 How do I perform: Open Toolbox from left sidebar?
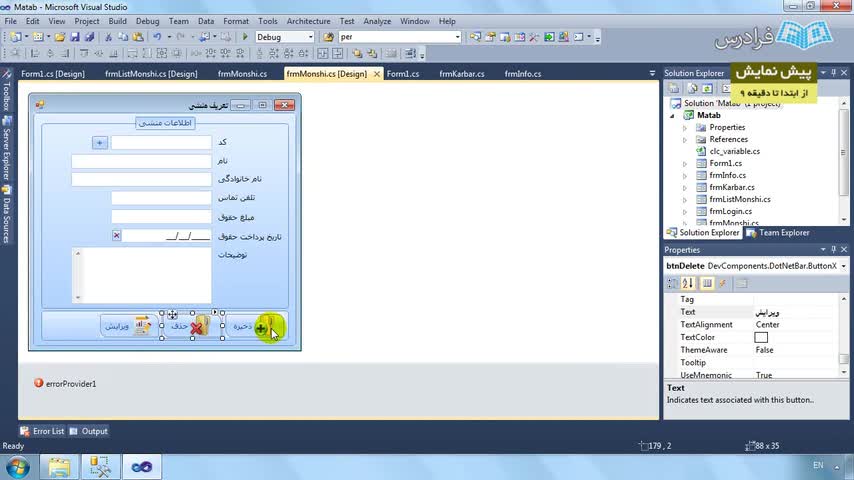(x=7, y=90)
